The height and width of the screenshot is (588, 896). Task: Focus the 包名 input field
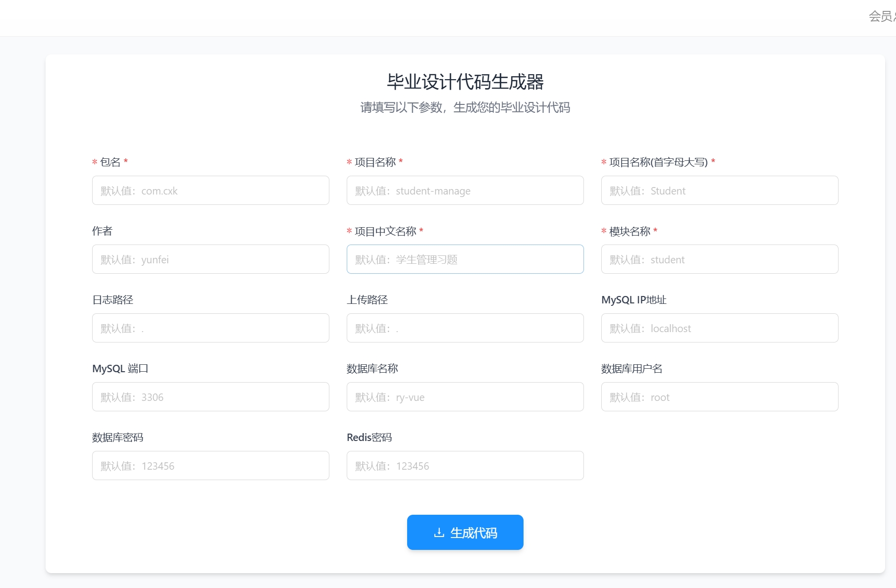pos(211,191)
